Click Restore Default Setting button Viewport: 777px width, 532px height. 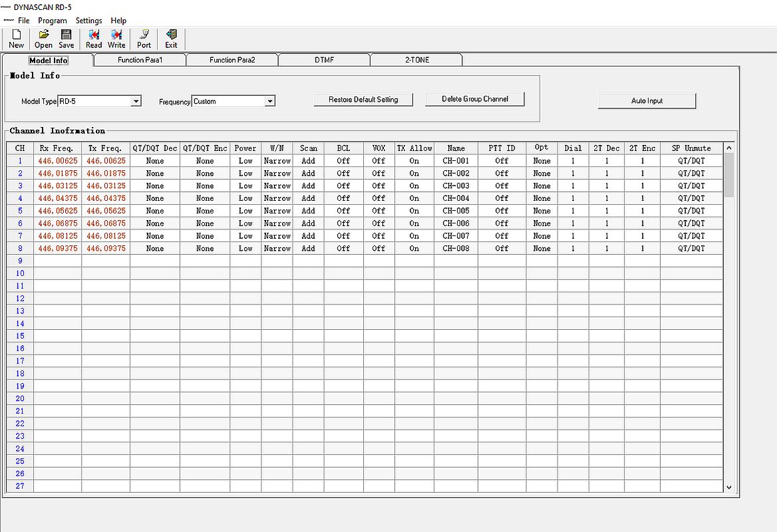(363, 100)
